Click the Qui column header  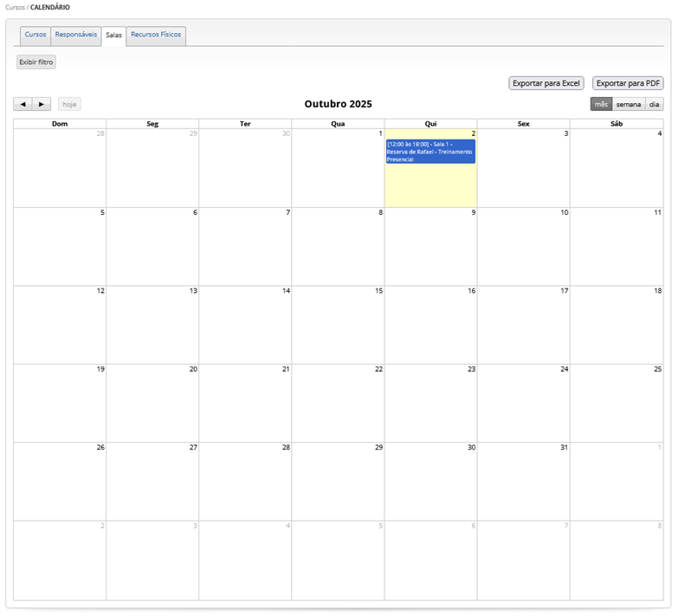[x=430, y=124]
